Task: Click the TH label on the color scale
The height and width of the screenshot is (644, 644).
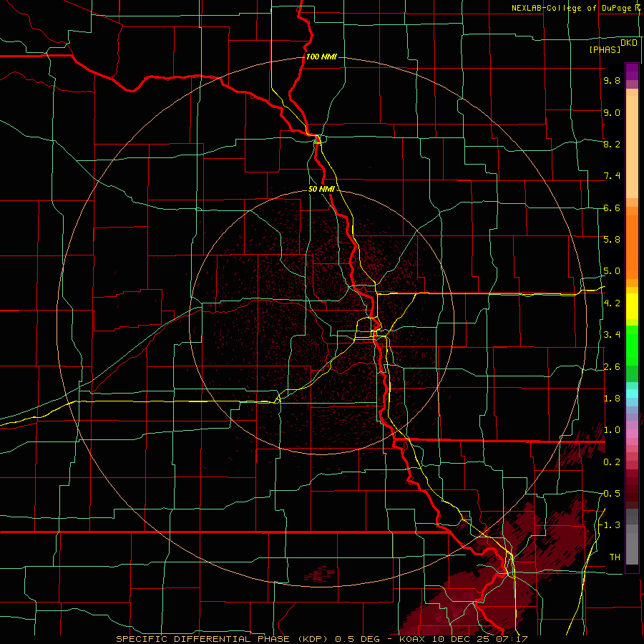Action: 615,557
